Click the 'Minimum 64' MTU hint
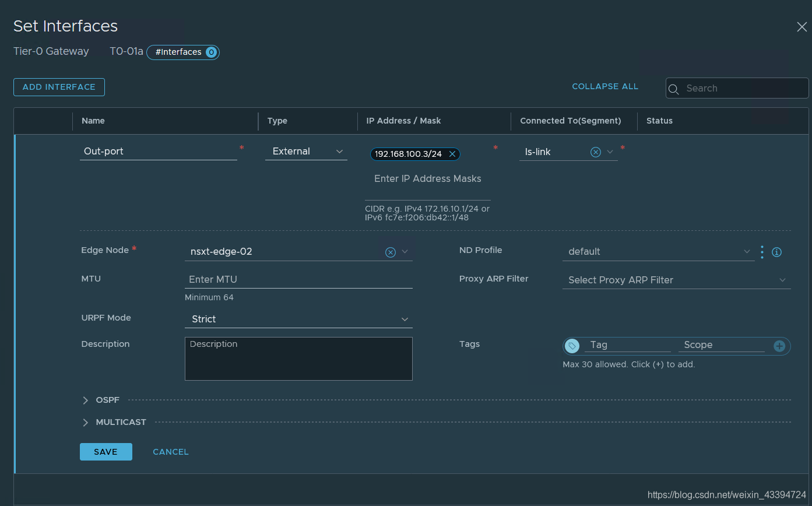Image resolution: width=812 pixels, height=506 pixels. click(x=209, y=297)
